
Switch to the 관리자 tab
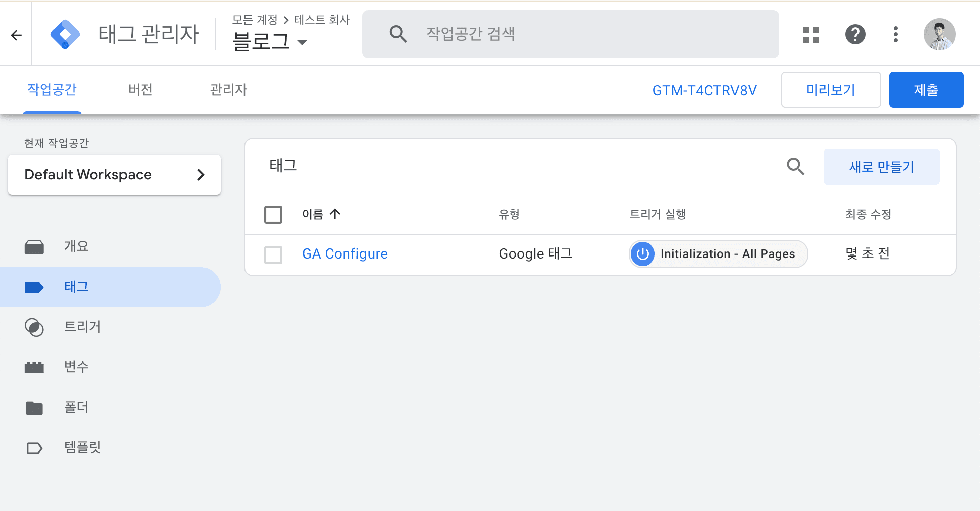coord(228,90)
